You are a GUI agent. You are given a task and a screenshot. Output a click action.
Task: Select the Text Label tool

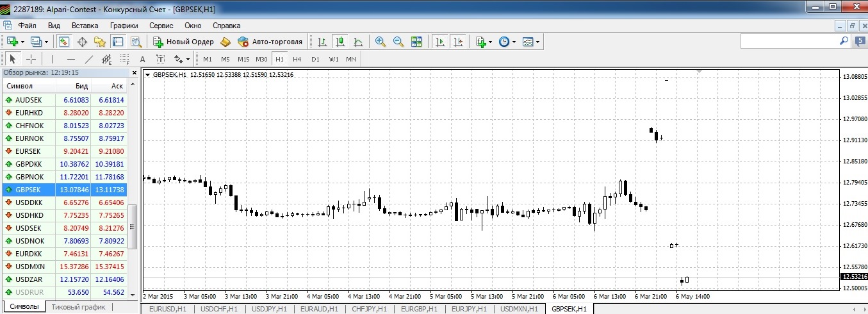[160, 59]
